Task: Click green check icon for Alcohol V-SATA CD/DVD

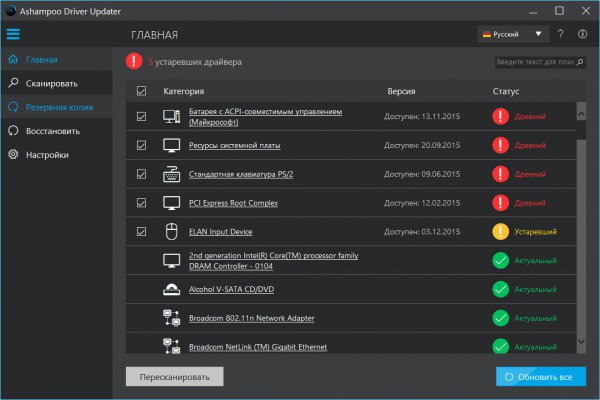Action: 501,289
